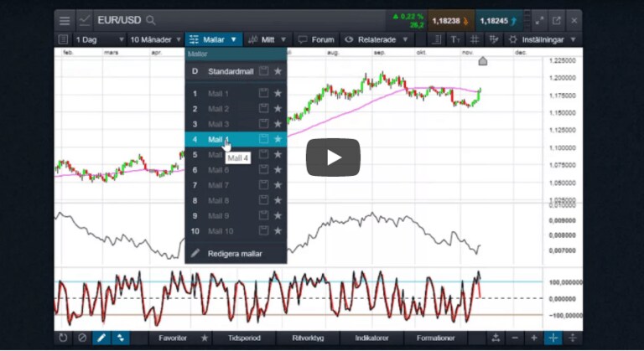Click the vertical split icon at the bottom right
The image size is (644, 351).
[x=573, y=338]
